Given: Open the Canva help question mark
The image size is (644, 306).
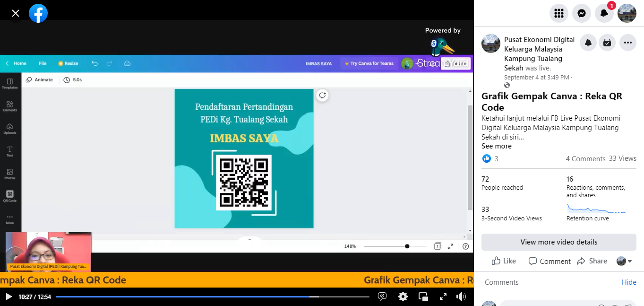Looking at the screenshot, I should click(x=465, y=246).
